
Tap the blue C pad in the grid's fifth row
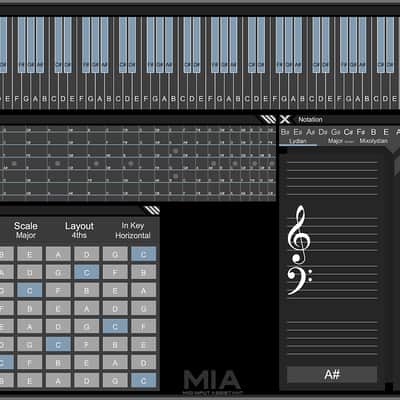115,326
